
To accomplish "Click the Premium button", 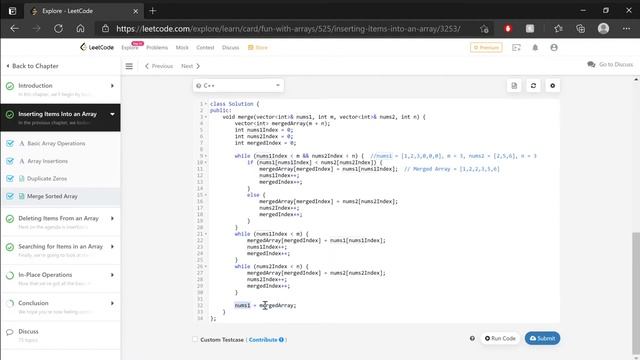I will point(486,47).
